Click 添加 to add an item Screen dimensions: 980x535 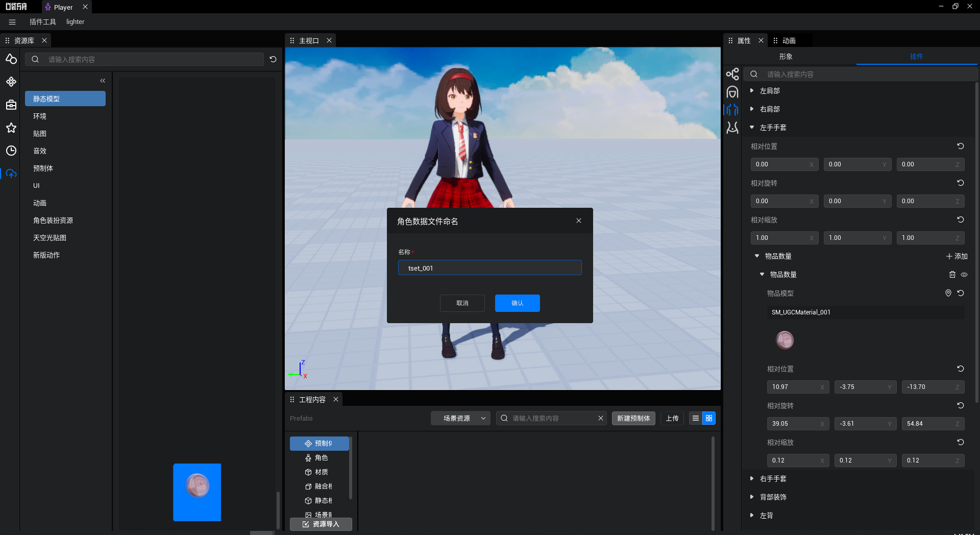pos(957,256)
